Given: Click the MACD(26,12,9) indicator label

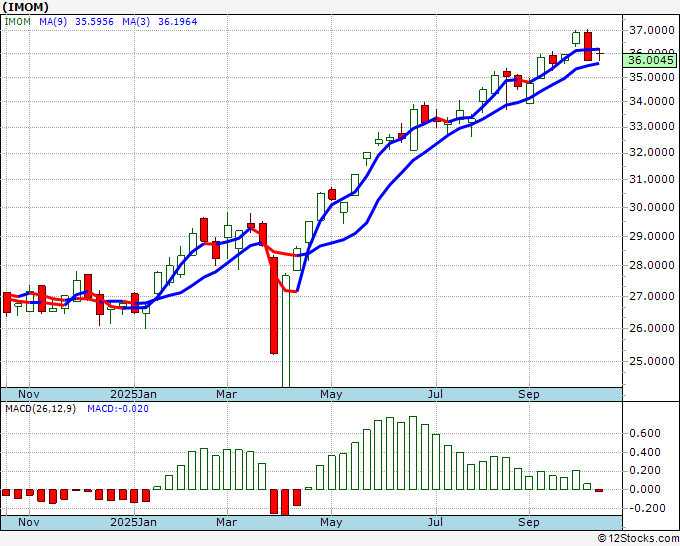Looking at the screenshot, I should pos(40,409).
